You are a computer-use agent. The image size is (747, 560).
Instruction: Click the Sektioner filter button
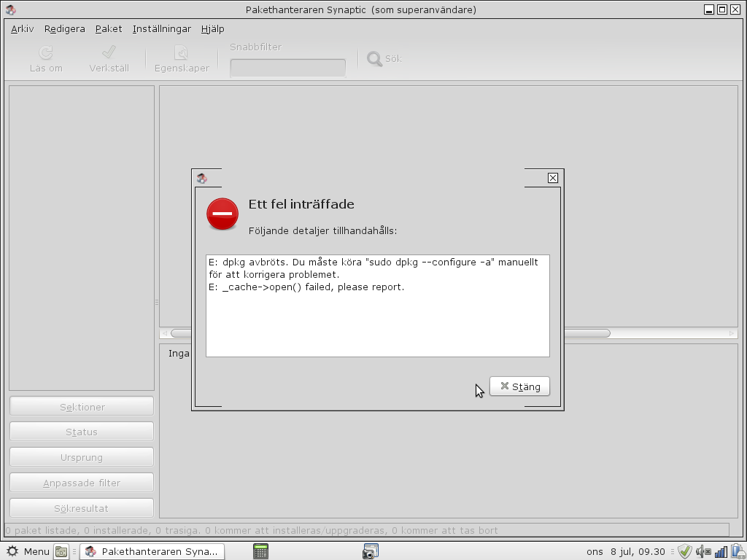[82, 407]
